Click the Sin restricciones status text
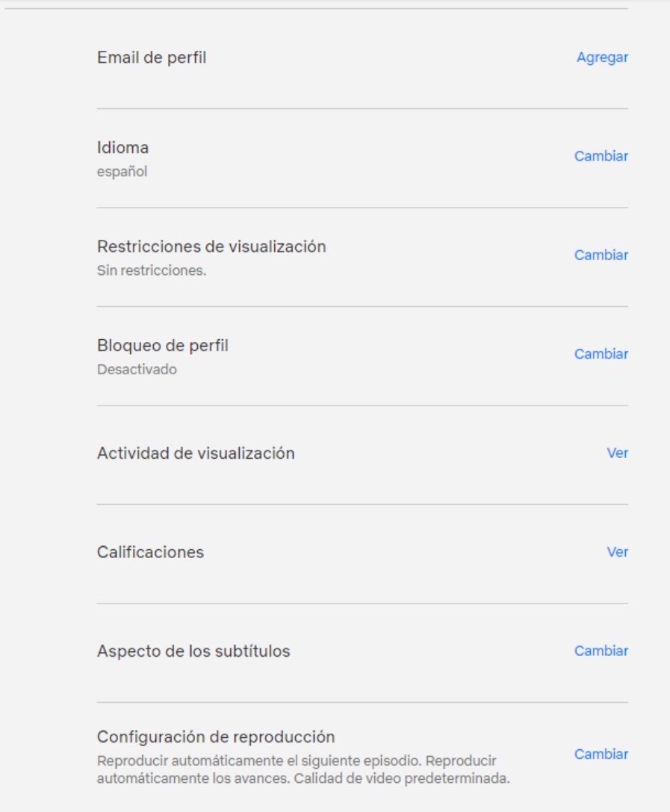The image size is (670, 812). point(152,270)
